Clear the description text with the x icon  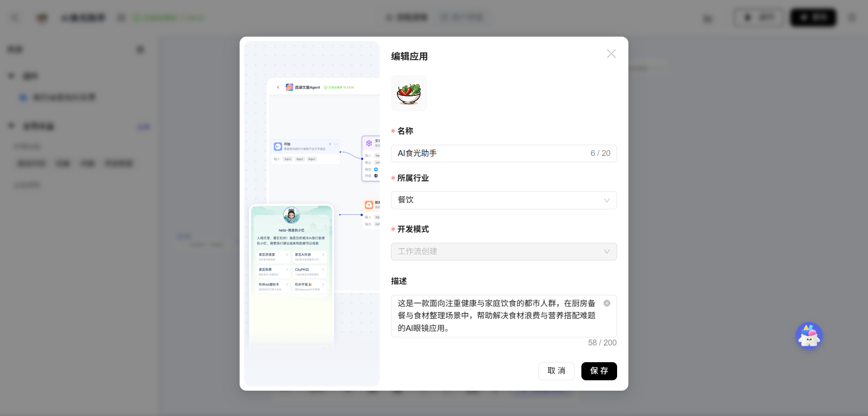[x=607, y=303]
